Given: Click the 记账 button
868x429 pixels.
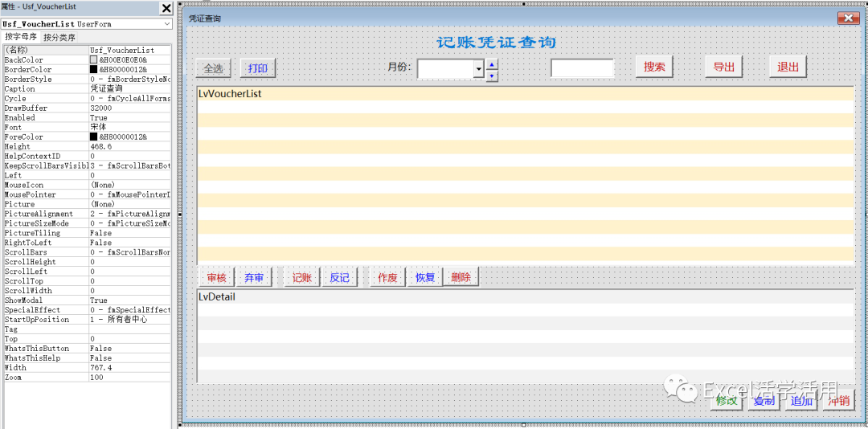Looking at the screenshot, I should (302, 278).
